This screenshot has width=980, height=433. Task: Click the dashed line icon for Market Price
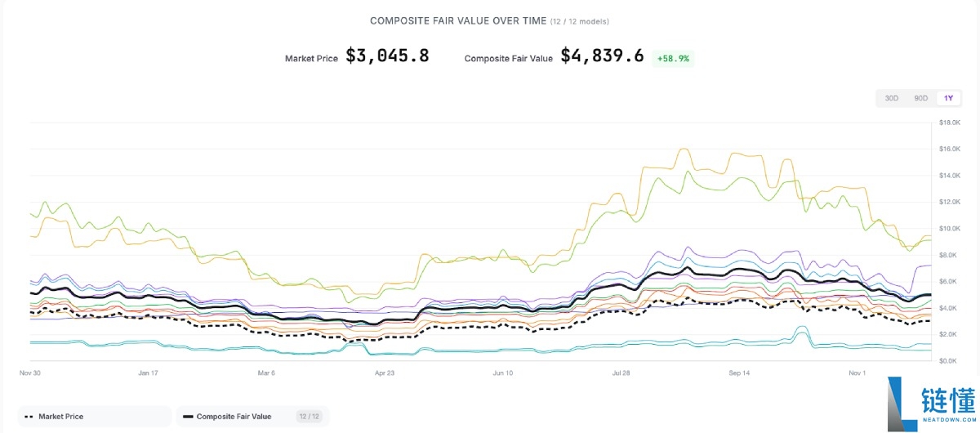(x=29, y=417)
